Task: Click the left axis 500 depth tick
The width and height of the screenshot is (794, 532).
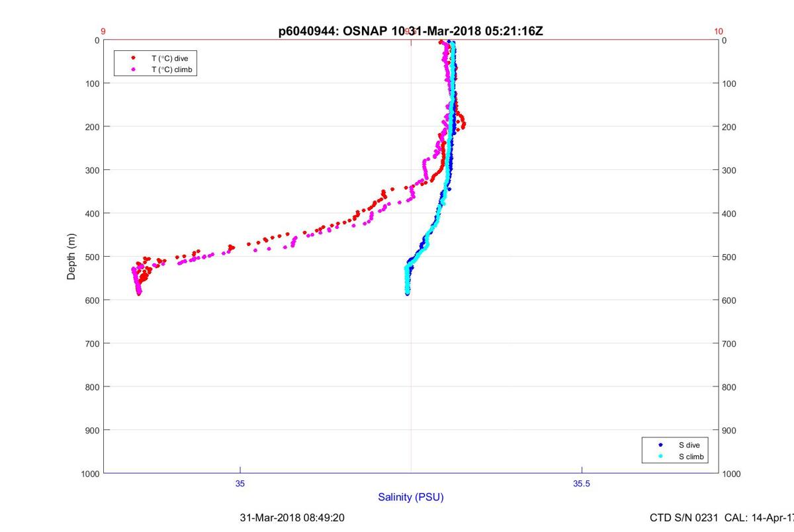Action: (92, 257)
